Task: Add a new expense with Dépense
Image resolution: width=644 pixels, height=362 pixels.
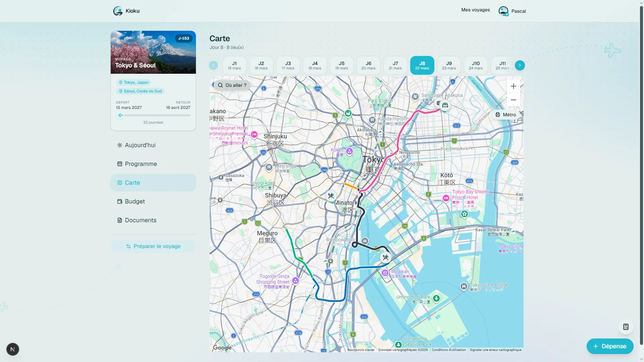Action: (x=610, y=346)
